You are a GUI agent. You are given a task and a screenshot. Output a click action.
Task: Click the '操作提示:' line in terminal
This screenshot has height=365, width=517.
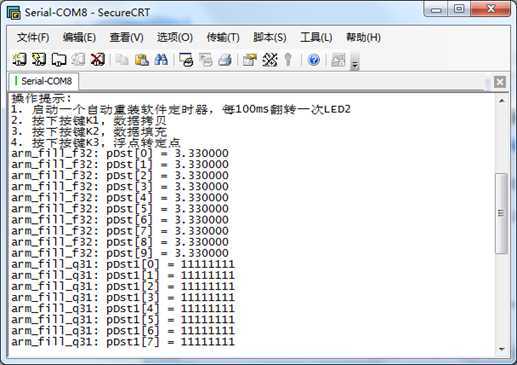[42, 98]
